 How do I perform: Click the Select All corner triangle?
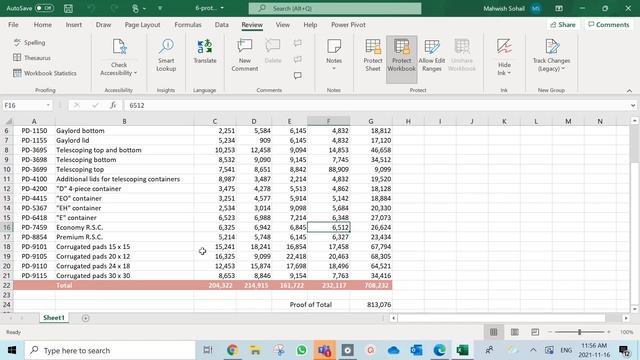8,121
